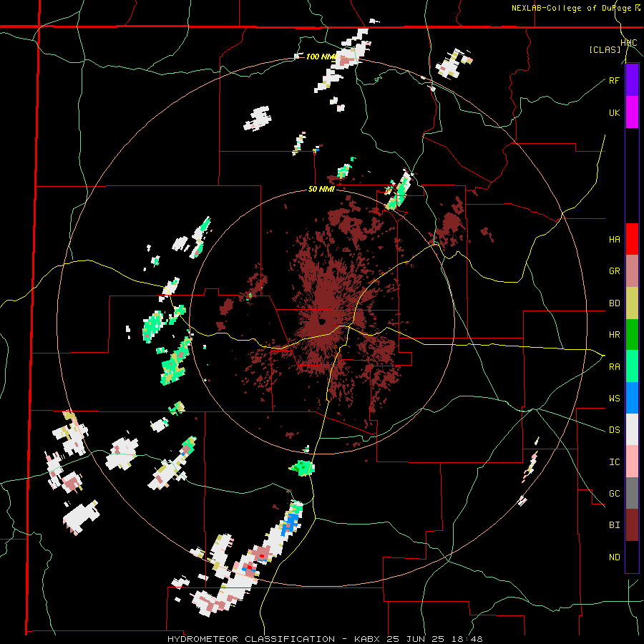Viewport: 644px width, 644px height.
Task: Click the RA legend label
Action: pyautogui.click(x=614, y=367)
